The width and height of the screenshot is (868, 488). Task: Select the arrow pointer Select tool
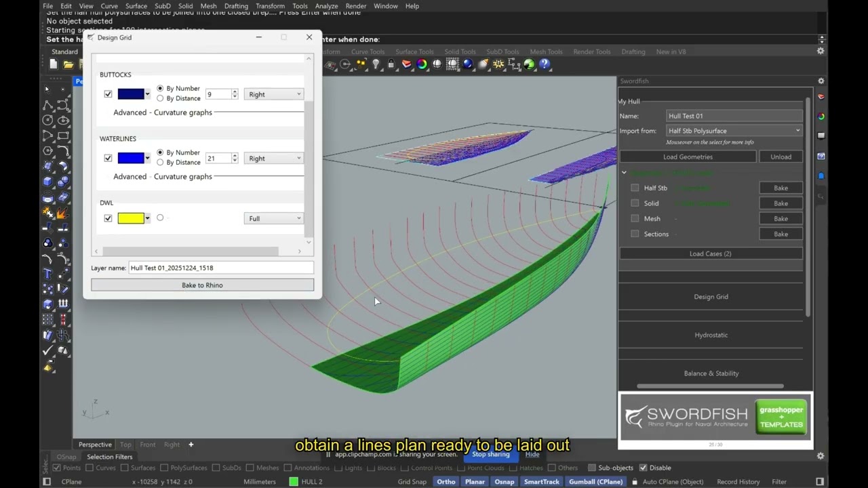(47, 89)
